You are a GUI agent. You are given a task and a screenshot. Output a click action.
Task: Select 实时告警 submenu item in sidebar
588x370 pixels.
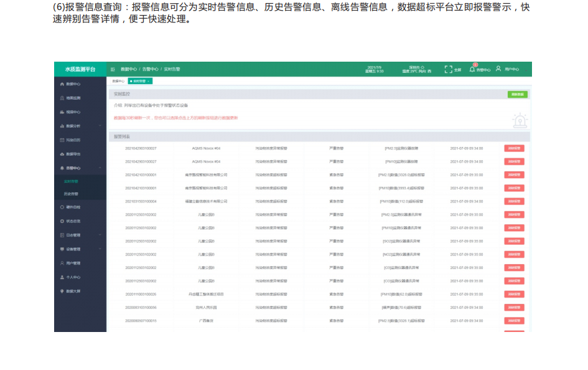(71, 182)
